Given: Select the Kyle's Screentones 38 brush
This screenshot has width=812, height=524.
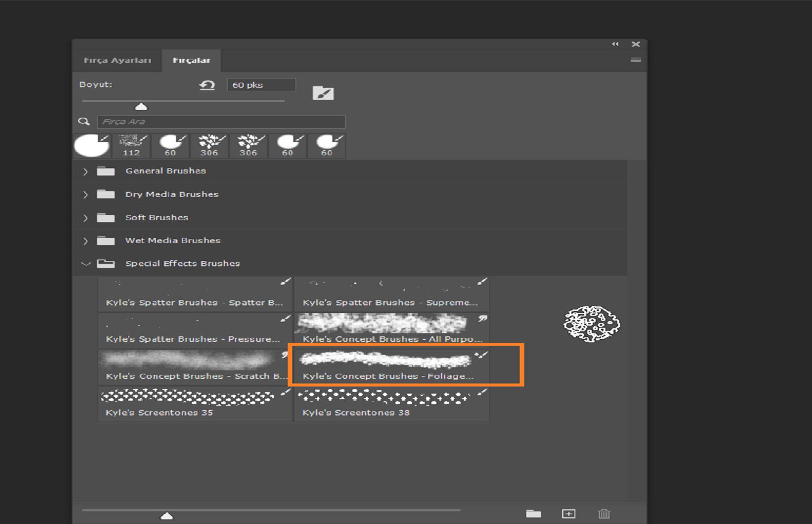Looking at the screenshot, I should tap(392, 404).
